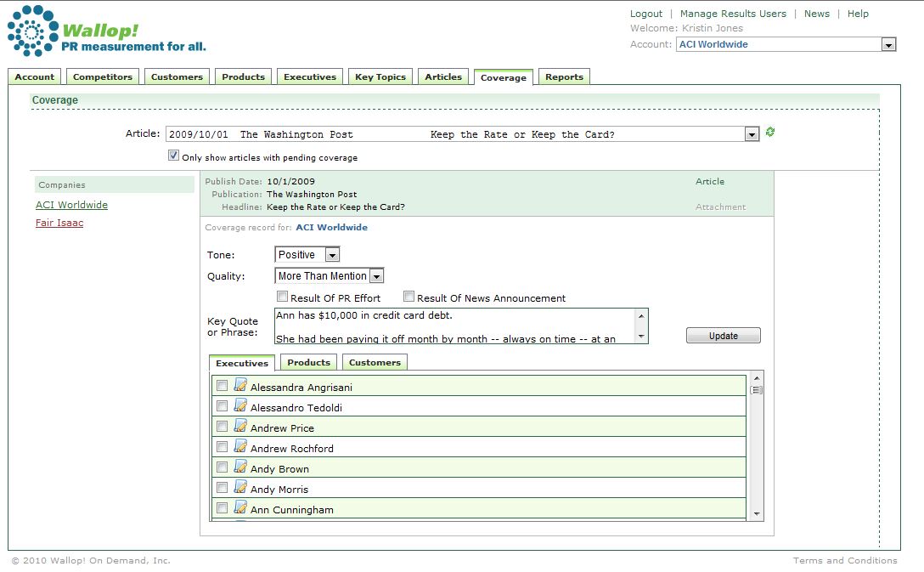Open the Help link
This screenshot has width=924, height=572.
[x=858, y=14]
